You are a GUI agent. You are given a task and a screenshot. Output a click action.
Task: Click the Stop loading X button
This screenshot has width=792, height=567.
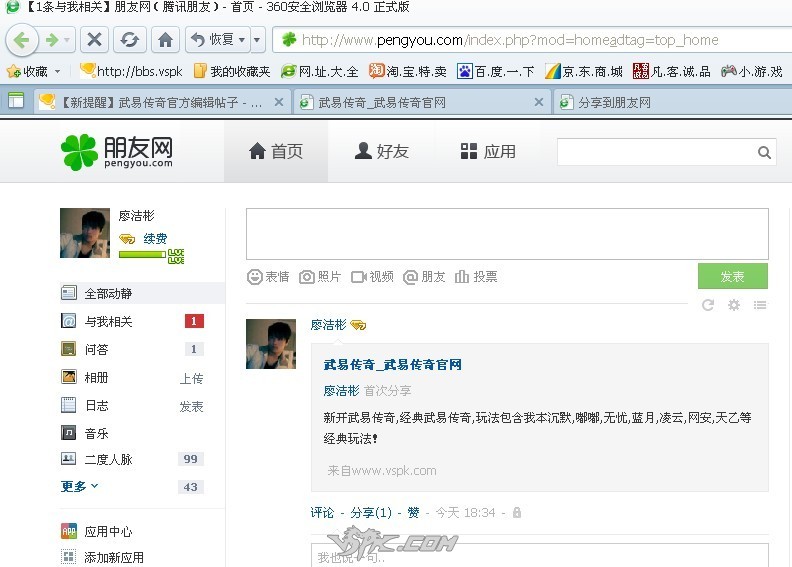[x=94, y=39]
